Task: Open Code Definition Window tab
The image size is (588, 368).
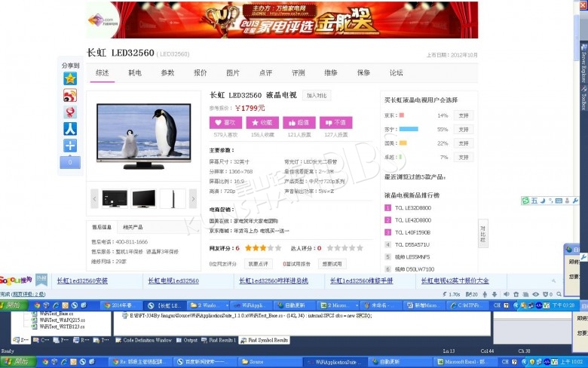Action: [144, 340]
